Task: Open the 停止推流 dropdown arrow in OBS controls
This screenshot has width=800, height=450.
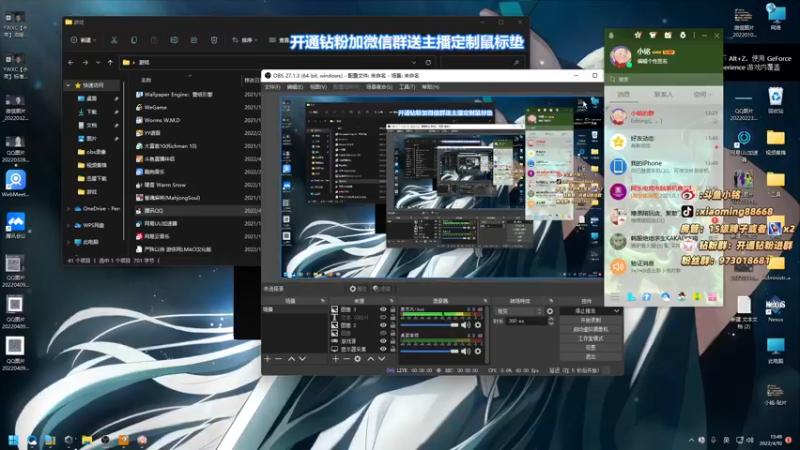Action: click(616, 311)
